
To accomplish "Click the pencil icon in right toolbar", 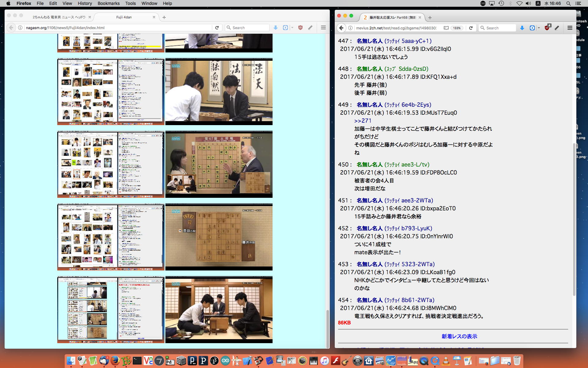I will pos(557,28).
